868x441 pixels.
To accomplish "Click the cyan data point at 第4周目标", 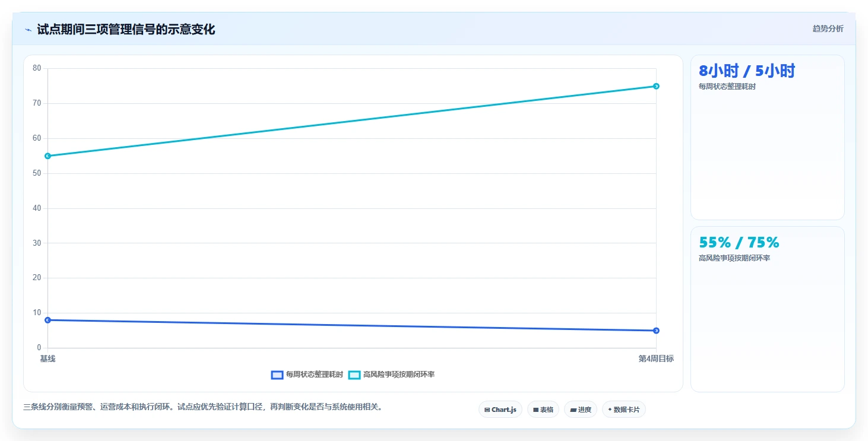I will tap(656, 86).
